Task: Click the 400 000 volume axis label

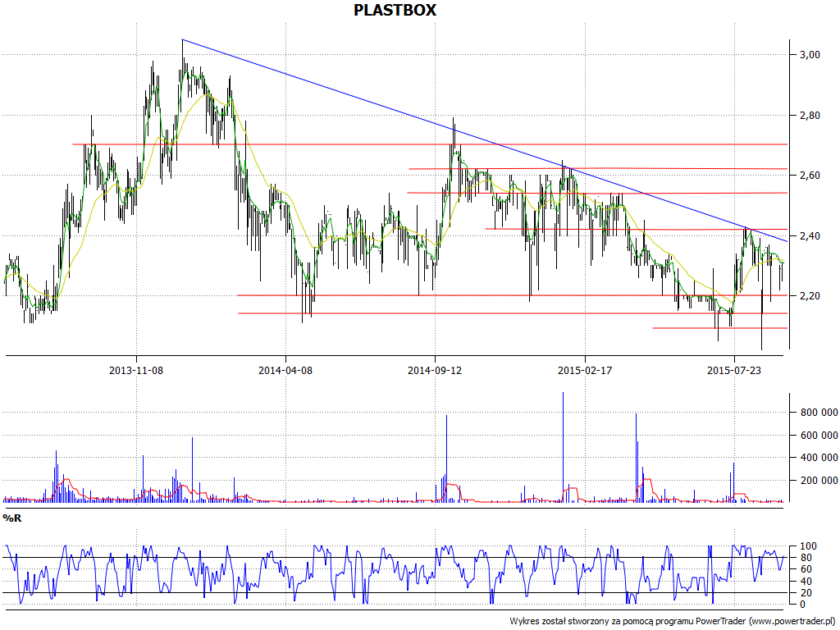Action: pos(819,458)
